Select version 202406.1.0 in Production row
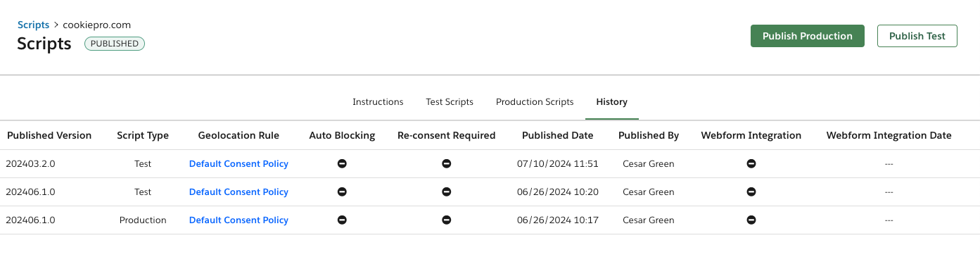The width and height of the screenshot is (980, 276). pos(31,220)
